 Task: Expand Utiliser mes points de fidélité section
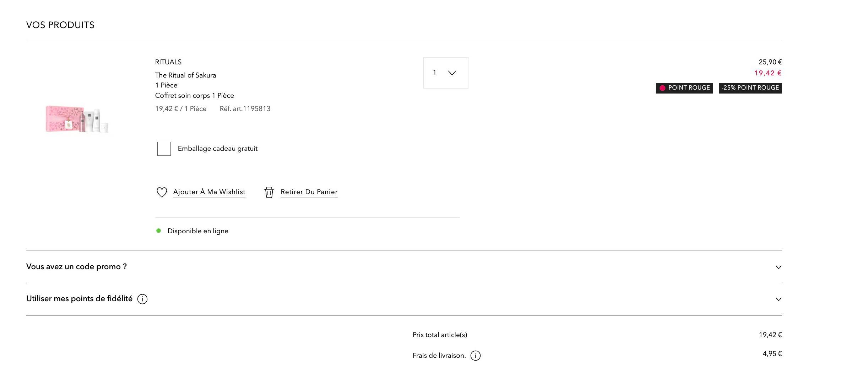(404, 299)
